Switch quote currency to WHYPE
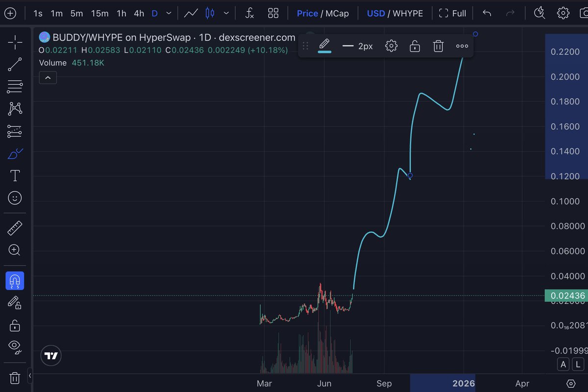Image resolution: width=588 pixels, height=392 pixels. (408, 13)
